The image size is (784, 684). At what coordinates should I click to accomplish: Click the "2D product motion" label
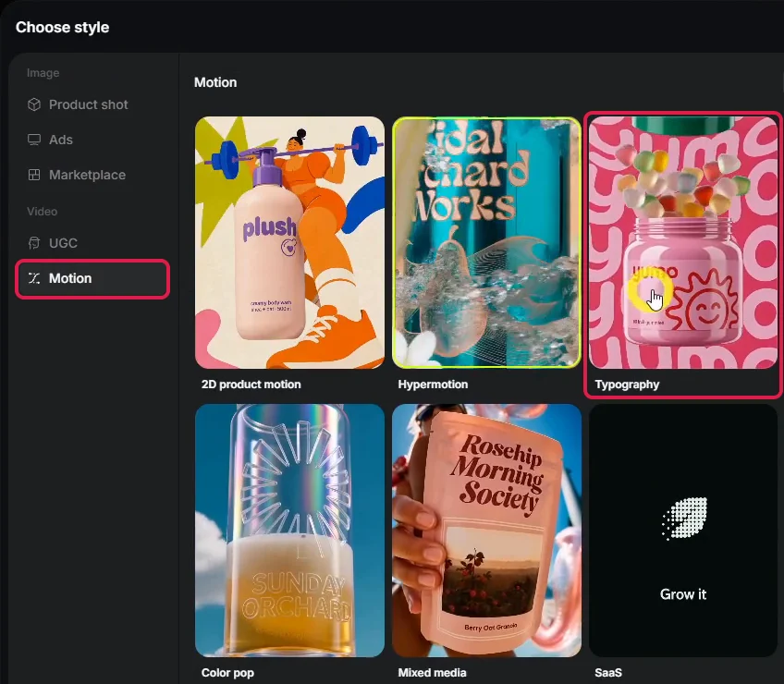[251, 385]
